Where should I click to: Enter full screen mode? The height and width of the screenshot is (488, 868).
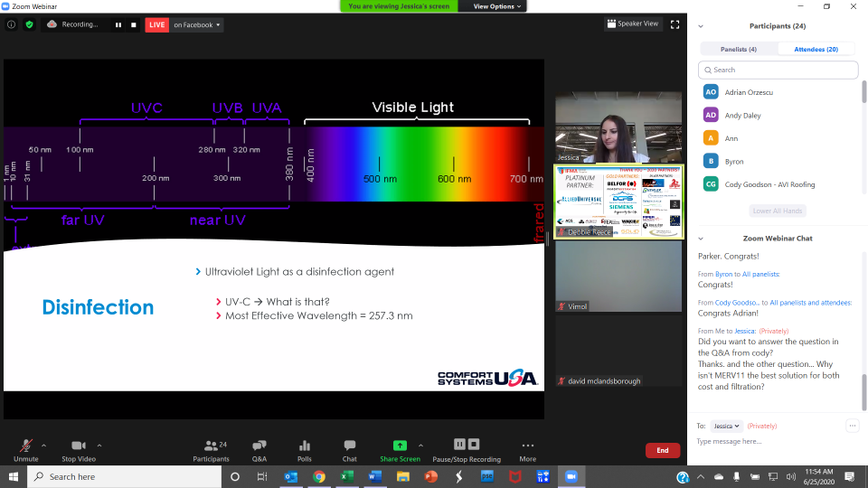pos(675,24)
